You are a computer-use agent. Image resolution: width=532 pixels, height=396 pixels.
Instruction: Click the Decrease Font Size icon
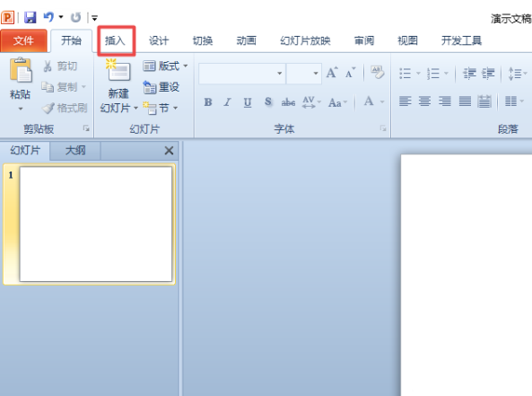[x=350, y=73]
